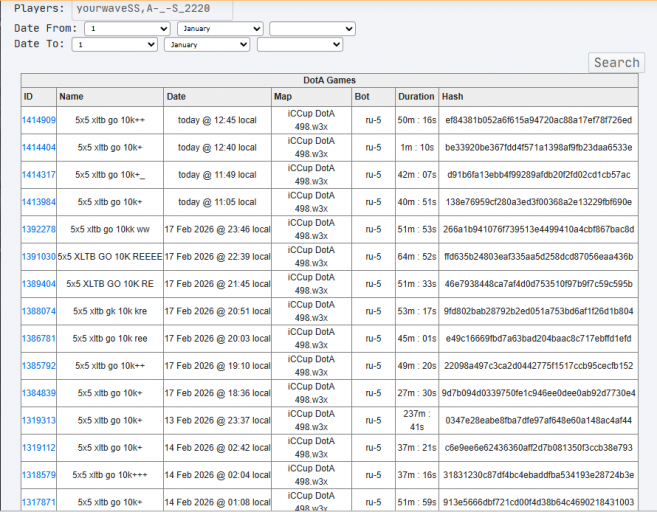The height and width of the screenshot is (512, 657).
Task: Open game ID 1386781
Action: coord(39,338)
